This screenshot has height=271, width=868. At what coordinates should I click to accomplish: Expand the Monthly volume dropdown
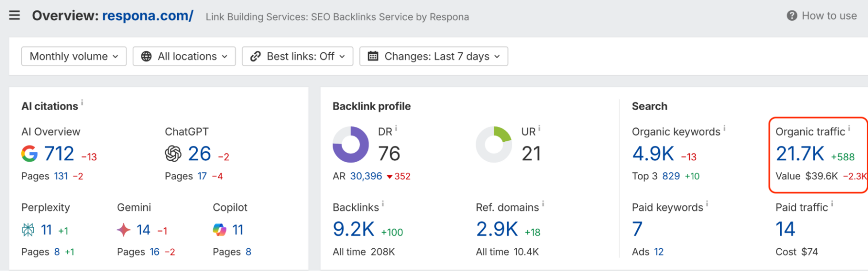pos(74,56)
